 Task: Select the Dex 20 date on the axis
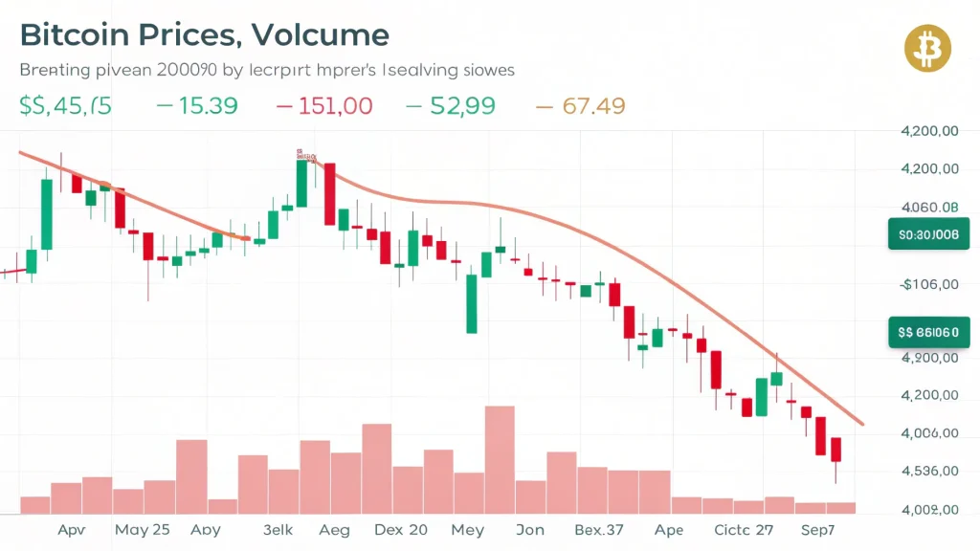coord(401,529)
